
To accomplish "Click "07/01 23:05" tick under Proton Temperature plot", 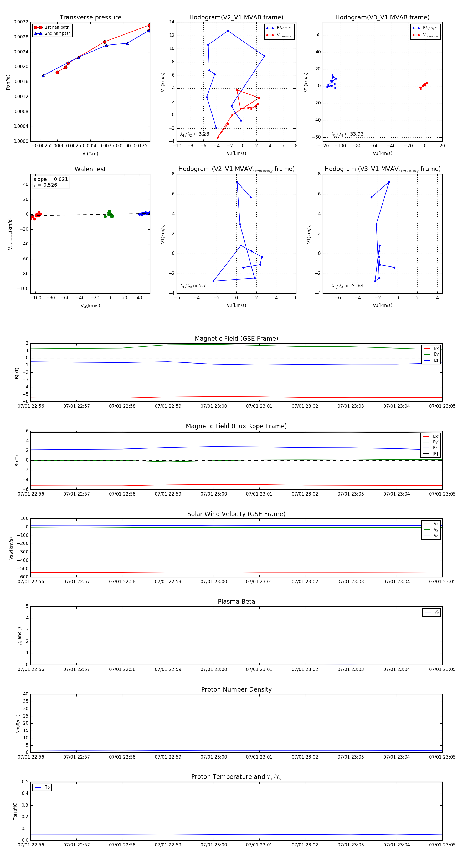I will tap(442, 845).
